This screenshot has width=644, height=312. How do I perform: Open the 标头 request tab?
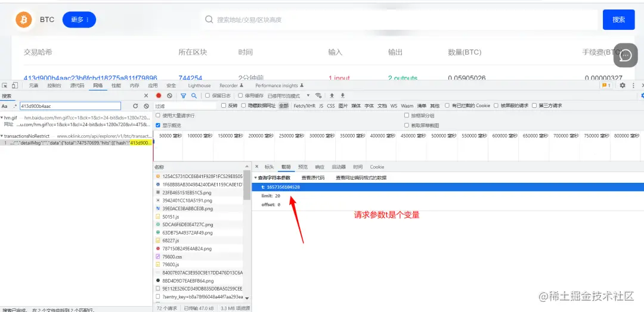click(x=269, y=167)
